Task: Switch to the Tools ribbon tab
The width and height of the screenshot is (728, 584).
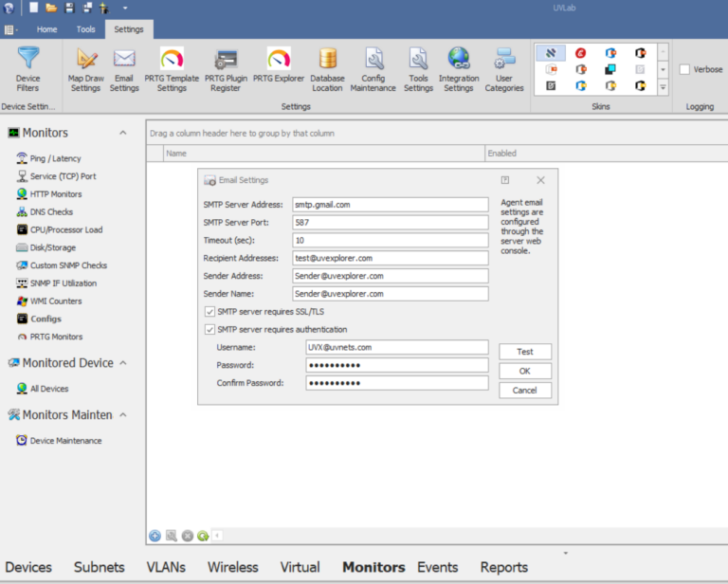Action: coord(86,29)
